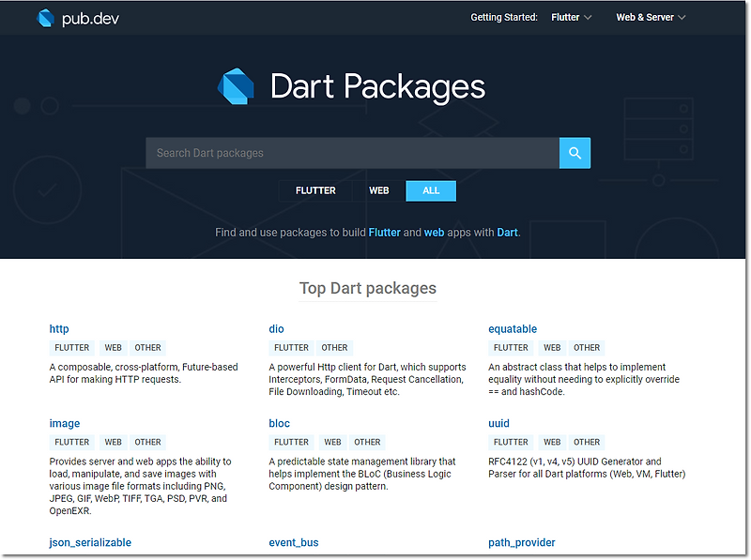Click the FLUTTER tag under uuid
Image resolution: width=751 pixels, height=560 pixels.
point(511,442)
